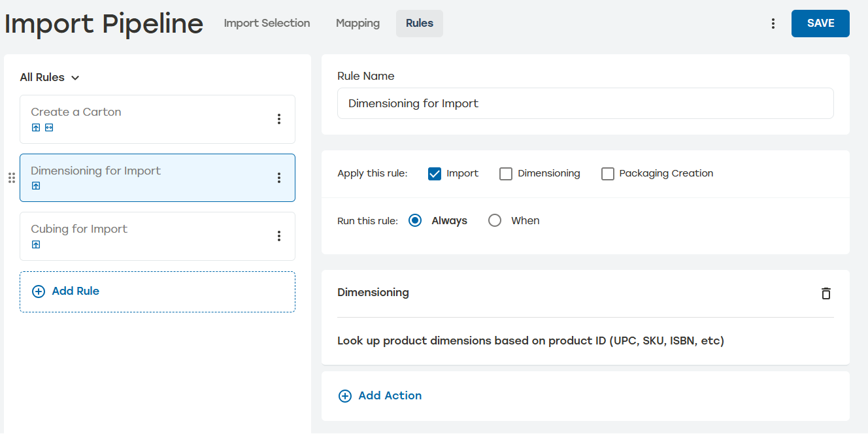Switch to the Import Selection tab
The width and height of the screenshot is (868, 434).
click(x=267, y=24)
